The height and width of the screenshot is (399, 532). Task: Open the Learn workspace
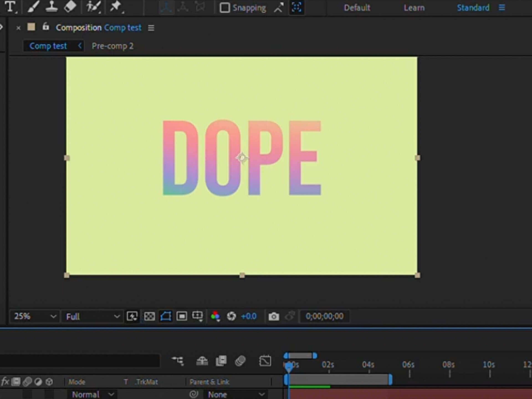pos(414,7)
